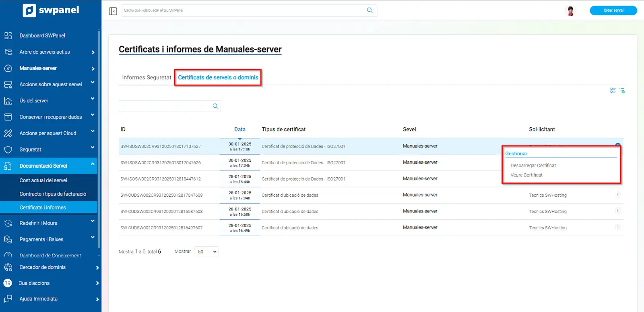Click Tecnics SWHosting in row ending 7047609
Screen dimensions: 644x312
click(x=547, y=195)
